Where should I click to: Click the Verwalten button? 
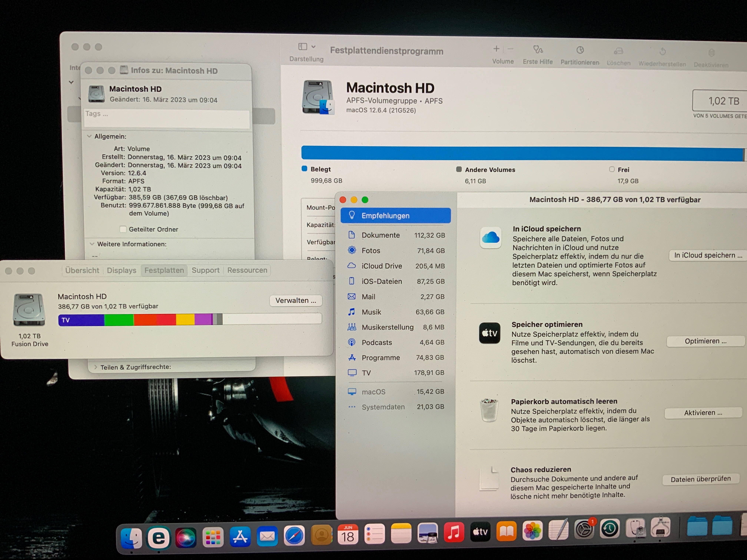coord(296,300)
